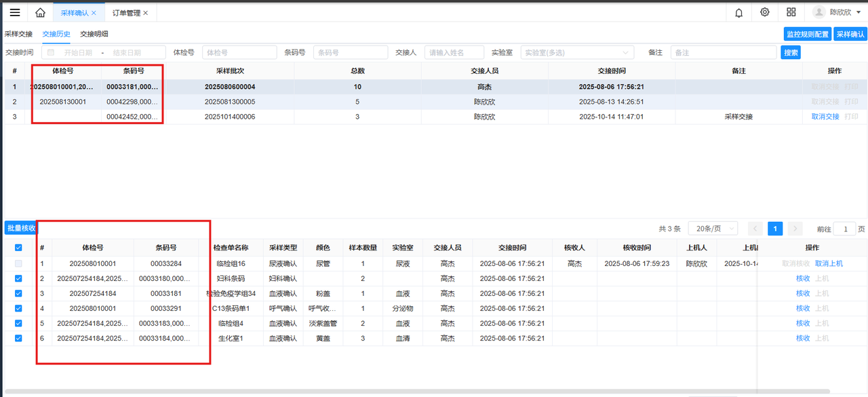The width and height of the screenshot is (868, 397).
Task: Uncheck the checkbox for row 3 (00033181)
Action: (x=18, y=293)
